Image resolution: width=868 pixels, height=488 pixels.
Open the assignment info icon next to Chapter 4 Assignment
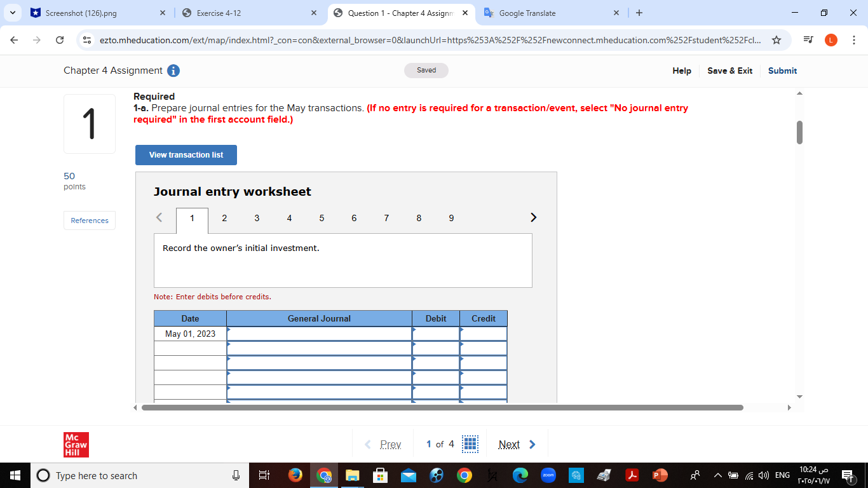tap(173, 71)
